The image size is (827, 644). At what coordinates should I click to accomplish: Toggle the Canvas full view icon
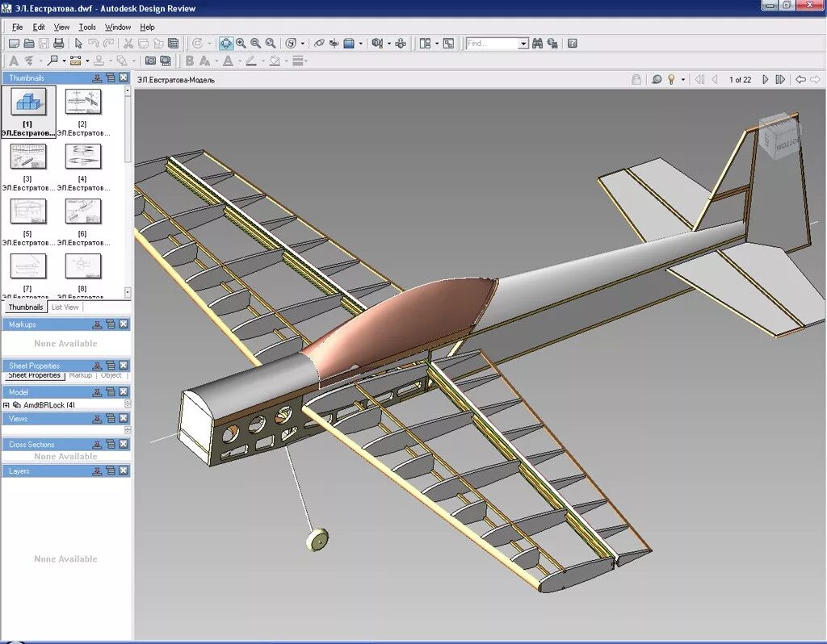(x=448, y=44)
